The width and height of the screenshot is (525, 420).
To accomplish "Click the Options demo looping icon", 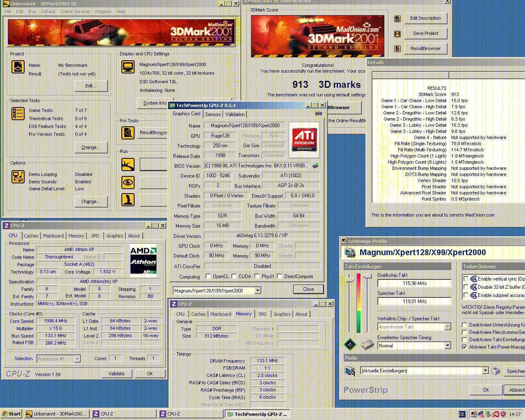I will click(18, 176).
